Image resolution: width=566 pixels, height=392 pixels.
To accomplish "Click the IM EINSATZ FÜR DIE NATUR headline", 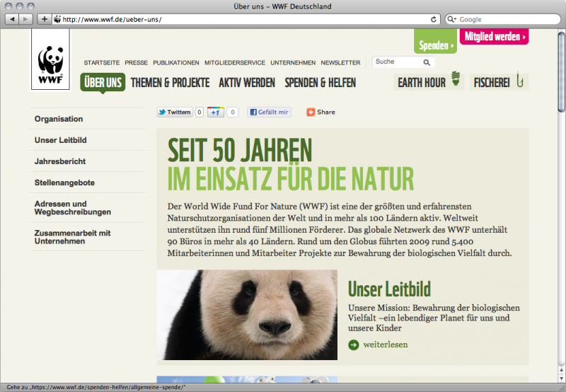I will [x=291, y=178].
